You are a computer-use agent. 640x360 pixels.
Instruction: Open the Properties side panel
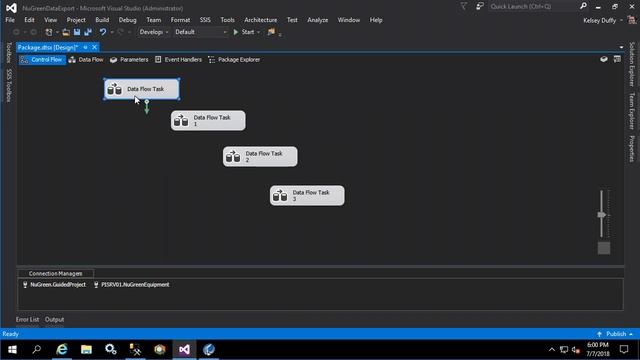(632, 149)
